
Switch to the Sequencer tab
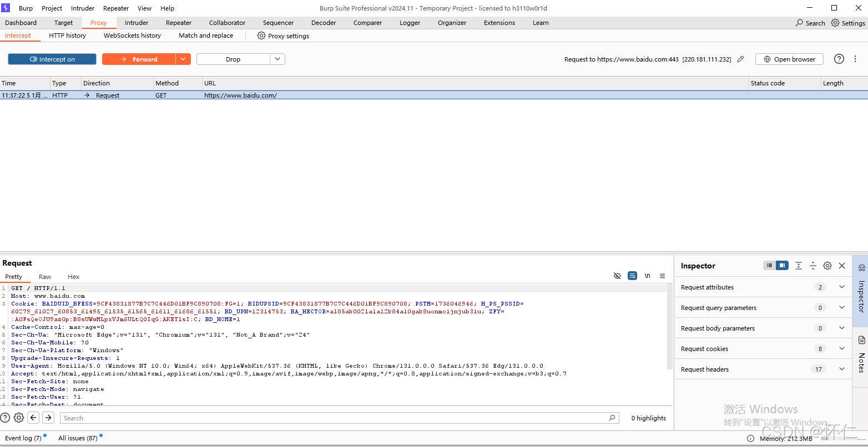pos(278,23)
